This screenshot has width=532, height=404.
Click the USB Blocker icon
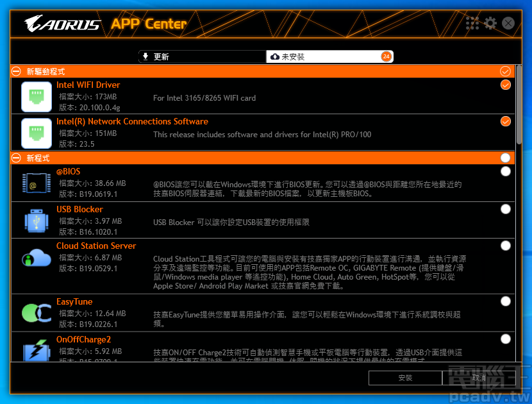click(36, 221)
